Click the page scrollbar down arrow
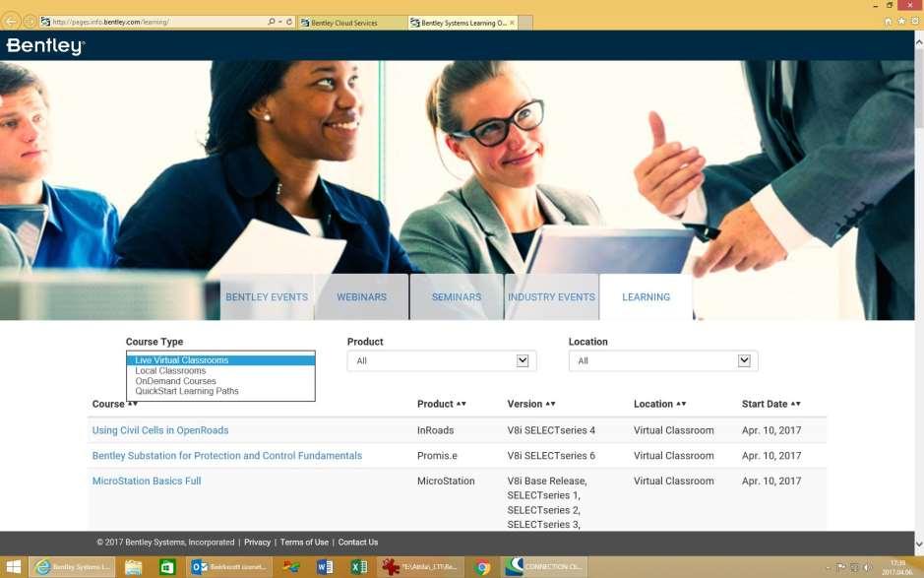This screenshot has width=924, height=578. (x=919, y=544)
